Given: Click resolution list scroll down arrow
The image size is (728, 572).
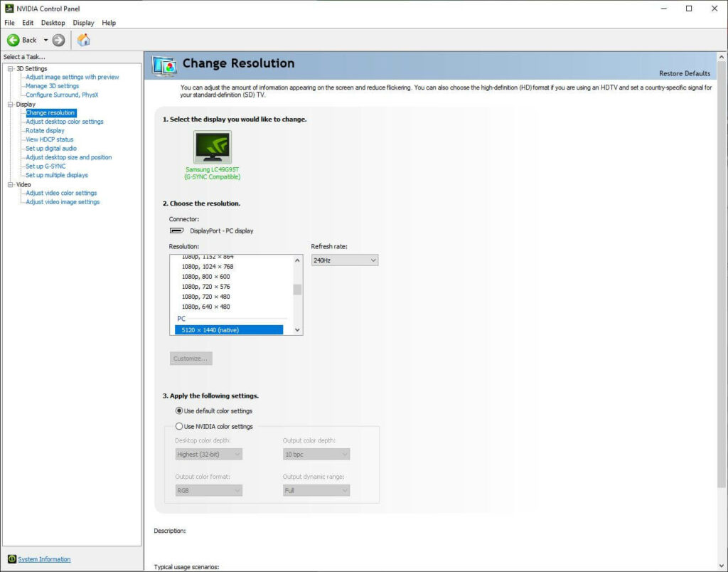Looking at the screenshot, I should pyautogui.click(x=297, y=330).
